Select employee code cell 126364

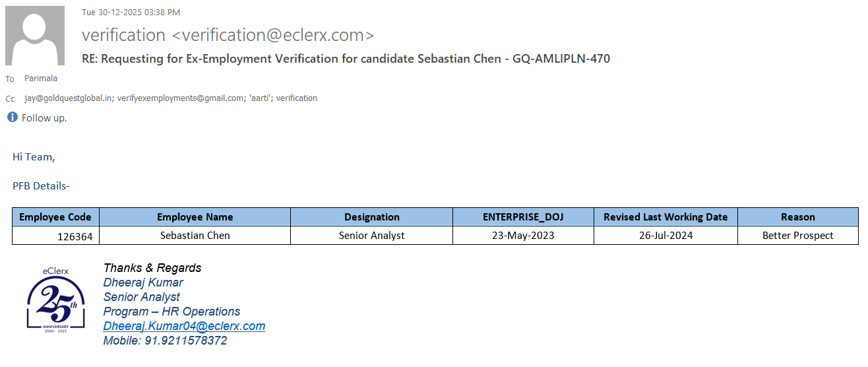pos(75,236)
